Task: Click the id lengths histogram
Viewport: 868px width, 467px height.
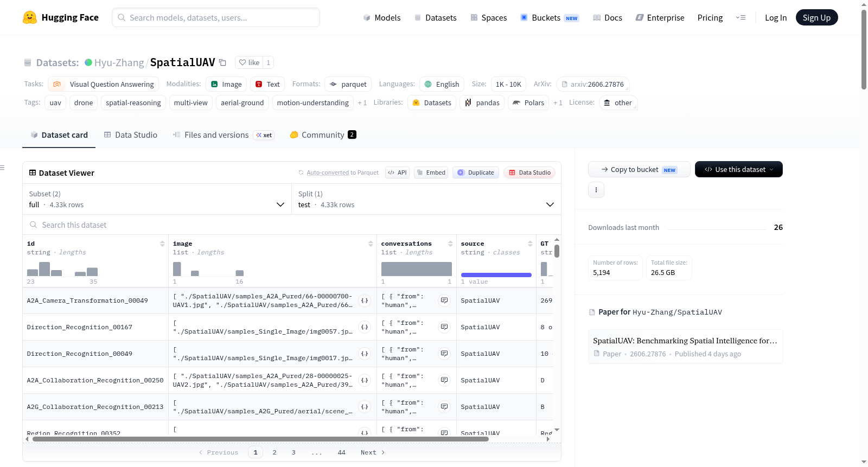Action: 62,268
